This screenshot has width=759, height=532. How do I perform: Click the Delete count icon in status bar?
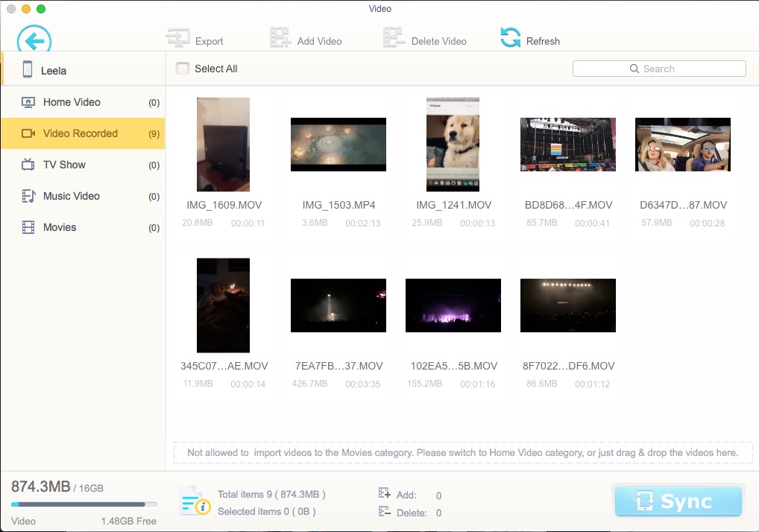384,511
